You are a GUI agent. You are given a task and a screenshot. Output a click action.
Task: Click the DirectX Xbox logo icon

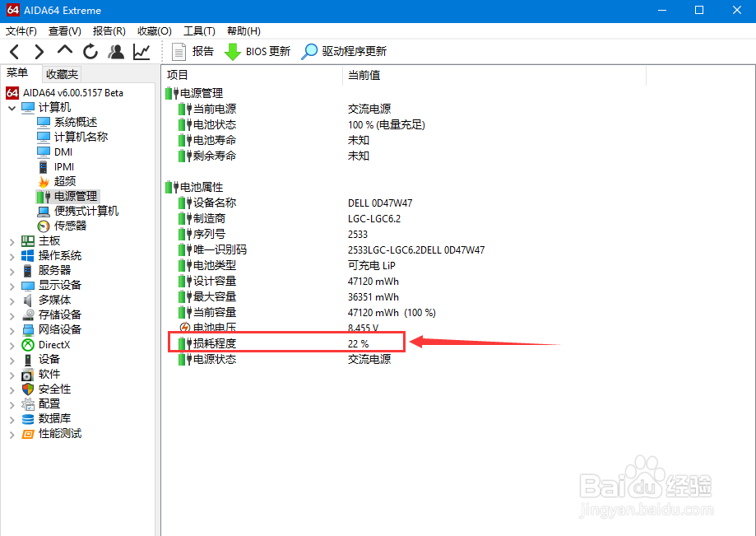click(x=28, y=345)
